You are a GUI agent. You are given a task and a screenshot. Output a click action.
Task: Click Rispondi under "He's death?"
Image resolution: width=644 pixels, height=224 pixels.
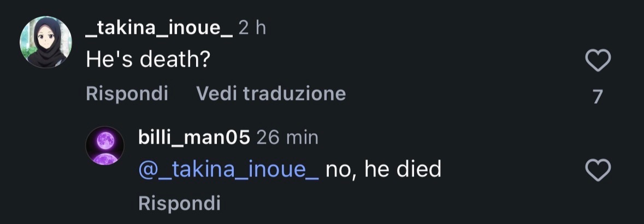tap(127, 94)
